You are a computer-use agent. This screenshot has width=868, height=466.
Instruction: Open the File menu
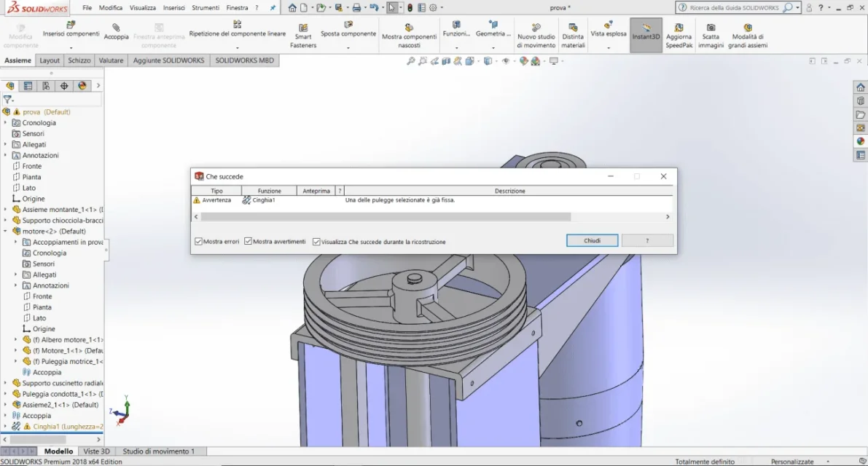click(87, 8)
